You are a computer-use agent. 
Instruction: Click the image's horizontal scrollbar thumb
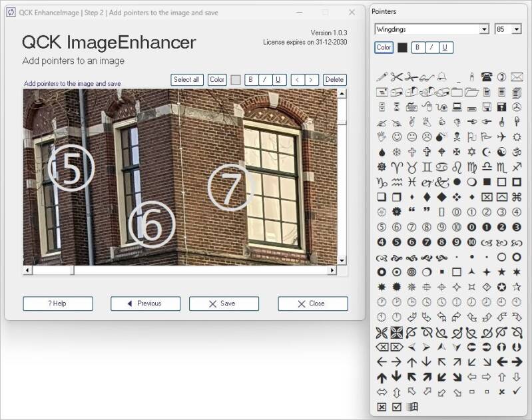(x=53, y=270)
